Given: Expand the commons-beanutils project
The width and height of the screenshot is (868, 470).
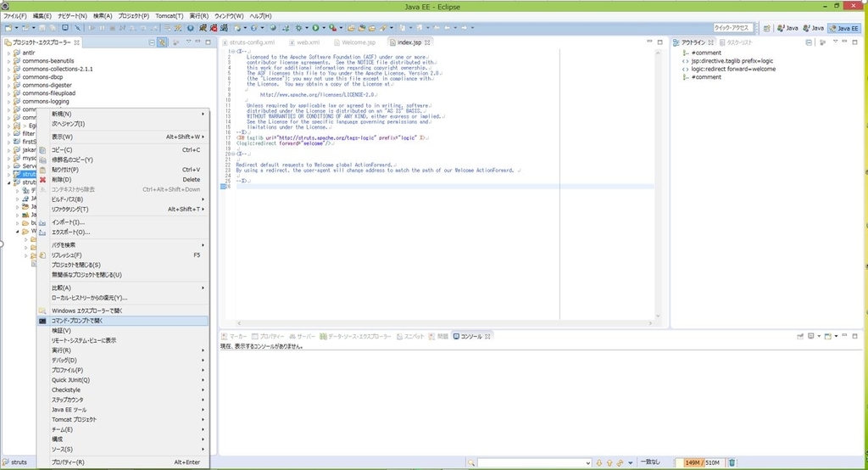Looking at the screenshot, I should tap(8, 61).
